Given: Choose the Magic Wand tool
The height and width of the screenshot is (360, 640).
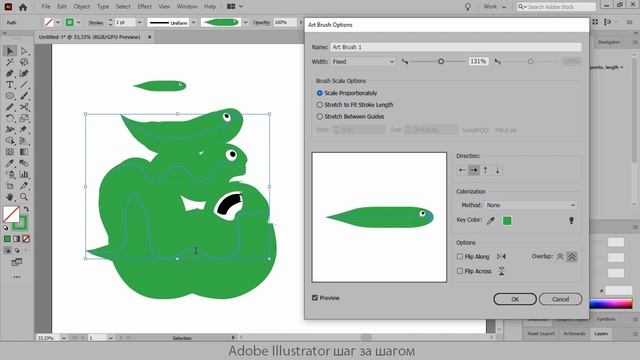Looking at the screenshot, I should click(x=10, y=62).
